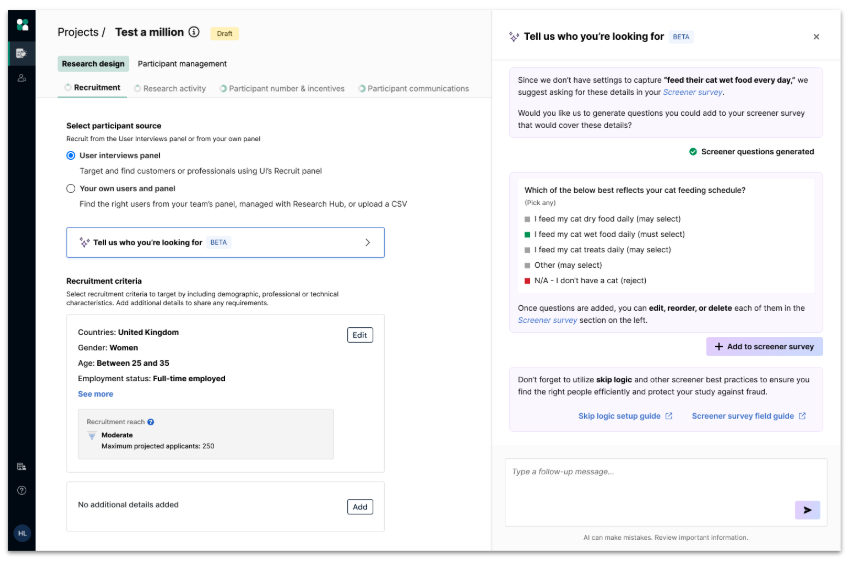Open the organization icon in lower sidebar
Screen dimensions: 852x563
point(22,467)
